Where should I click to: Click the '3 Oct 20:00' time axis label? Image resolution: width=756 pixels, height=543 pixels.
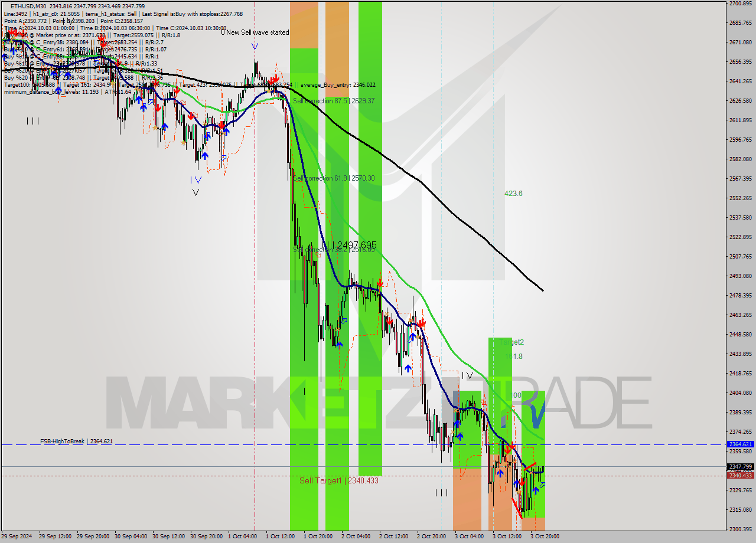(545, 537)
